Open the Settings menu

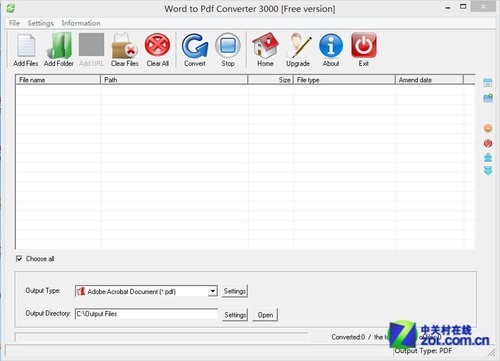(40, 23)
